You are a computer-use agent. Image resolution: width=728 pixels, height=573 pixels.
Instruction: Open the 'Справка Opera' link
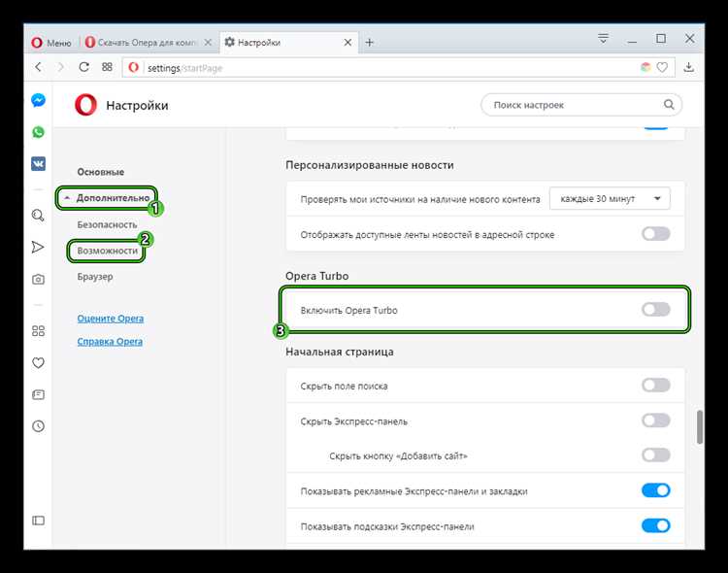[110, 341]
